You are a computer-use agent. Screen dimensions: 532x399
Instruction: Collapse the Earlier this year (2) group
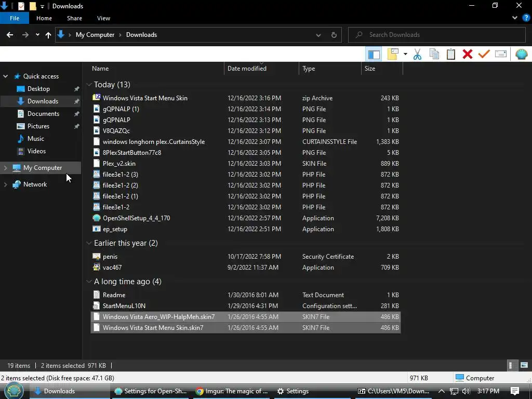[89, 243]
